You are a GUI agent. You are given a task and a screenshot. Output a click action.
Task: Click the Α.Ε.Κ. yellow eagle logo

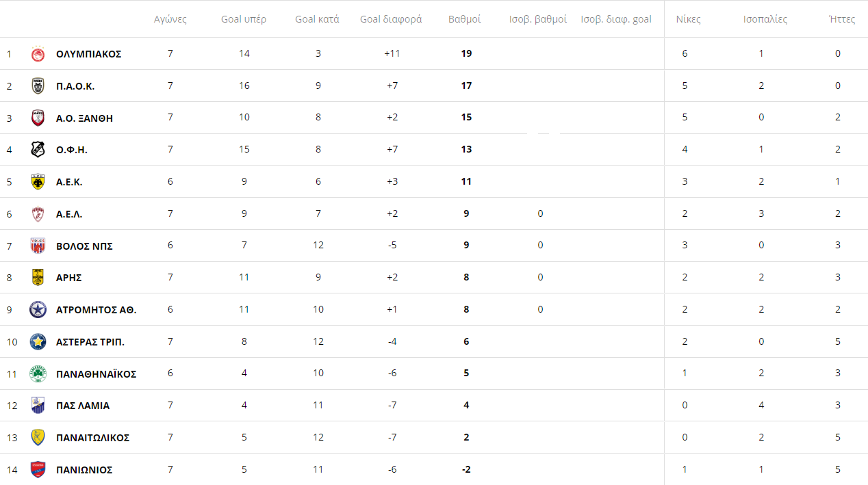coord(38,182)
